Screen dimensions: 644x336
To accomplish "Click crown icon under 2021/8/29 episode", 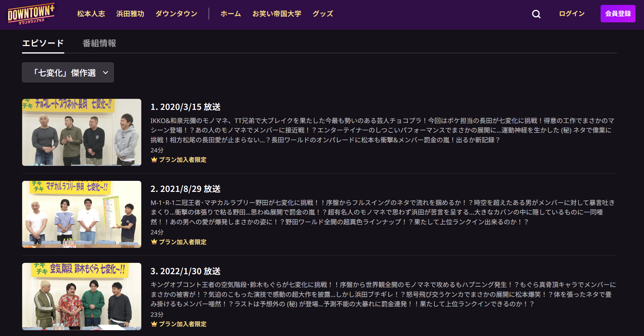I will point(154,242).
